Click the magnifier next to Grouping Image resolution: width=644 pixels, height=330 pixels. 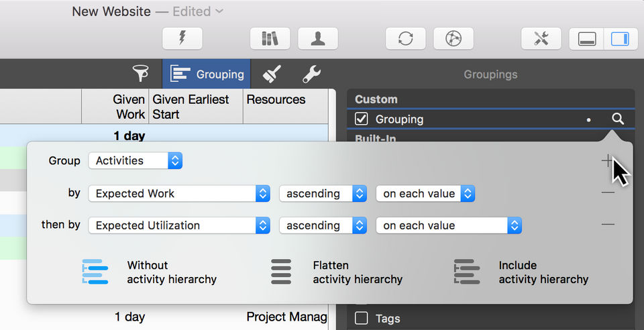point(618,119)
